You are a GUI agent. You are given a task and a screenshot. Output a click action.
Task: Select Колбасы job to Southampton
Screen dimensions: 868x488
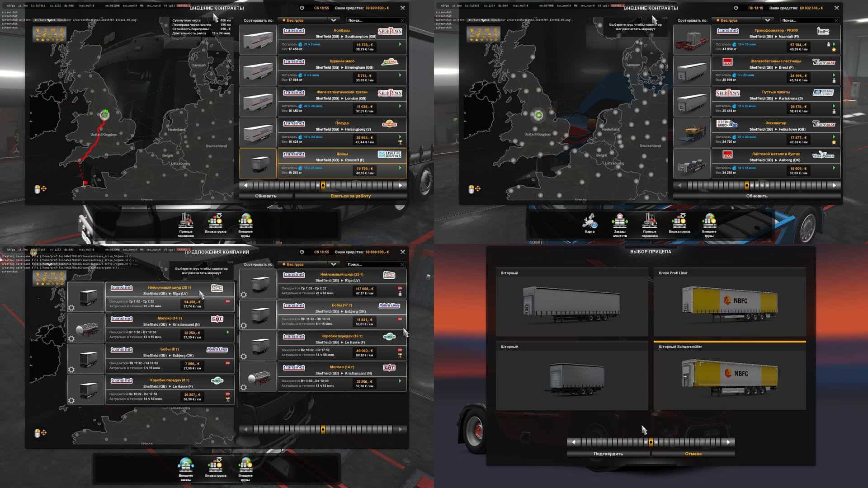[x=341, y=33]
